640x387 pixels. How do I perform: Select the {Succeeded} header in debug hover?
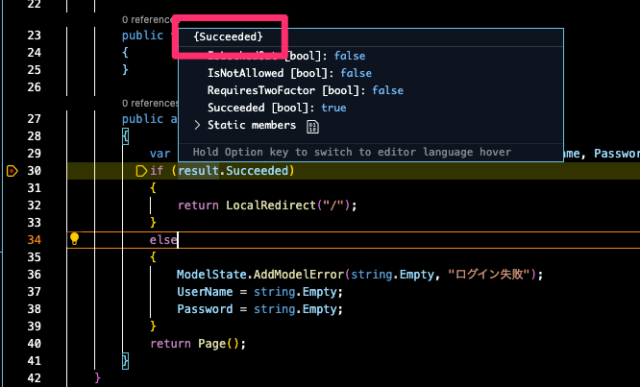(228, 37)
